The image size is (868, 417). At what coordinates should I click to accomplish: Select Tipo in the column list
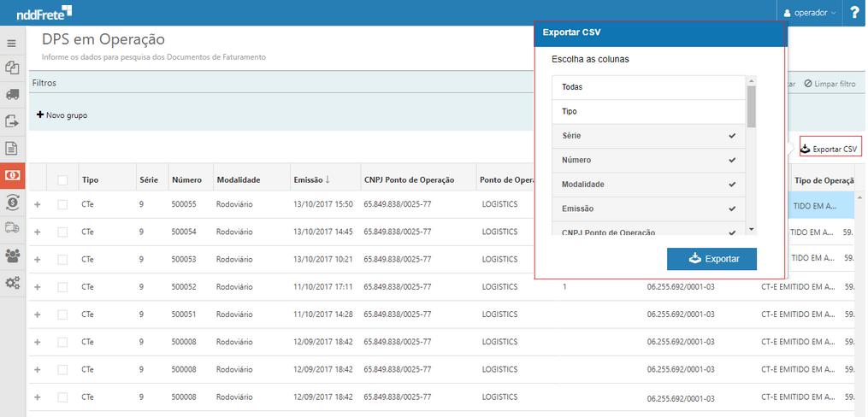[649, 111]
